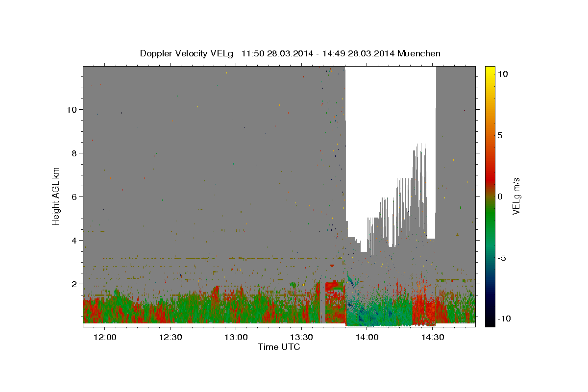Click the positive 5 colorbar tick label
The height and width of the screenshot is (392, 588).
pos(500,135)
